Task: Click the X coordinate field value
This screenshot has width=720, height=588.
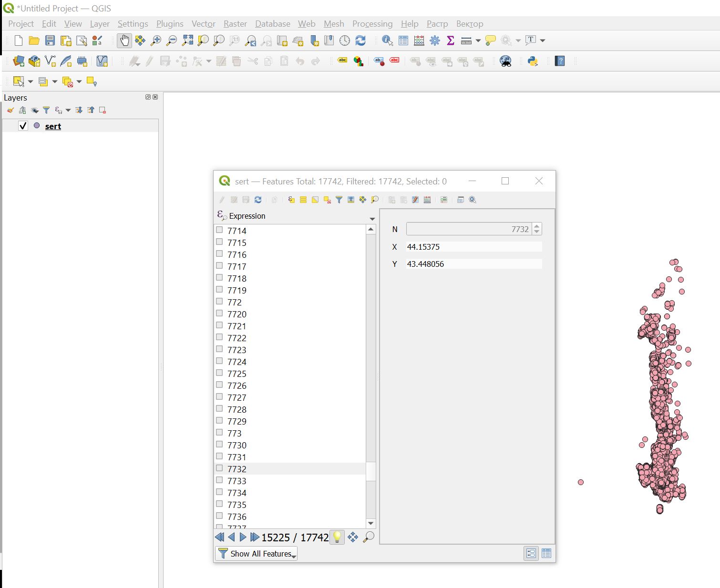Action: click(x=473, y=247)
